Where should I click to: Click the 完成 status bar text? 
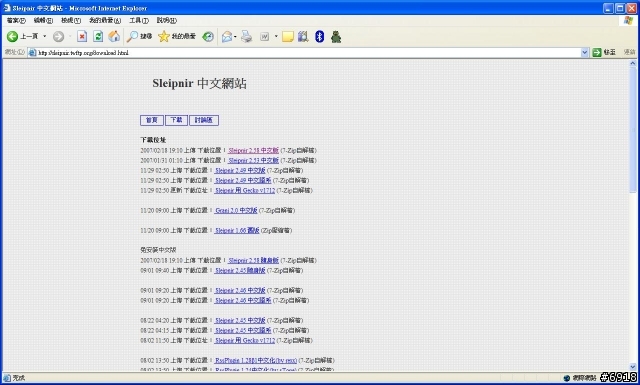click(19, 378)
